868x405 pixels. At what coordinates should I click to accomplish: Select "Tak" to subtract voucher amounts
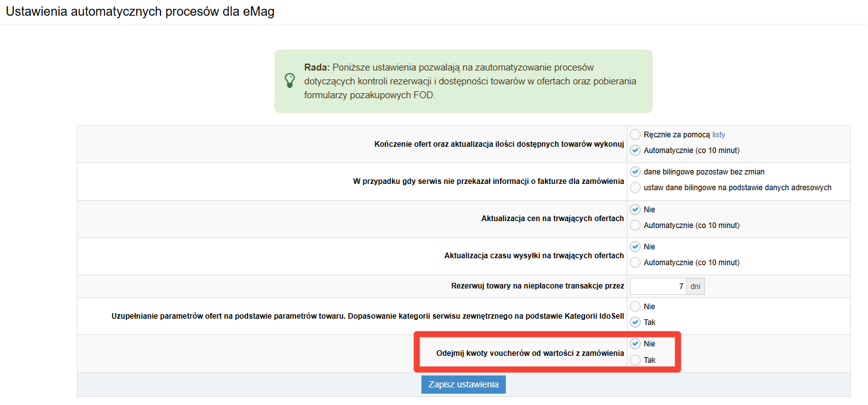635,360
